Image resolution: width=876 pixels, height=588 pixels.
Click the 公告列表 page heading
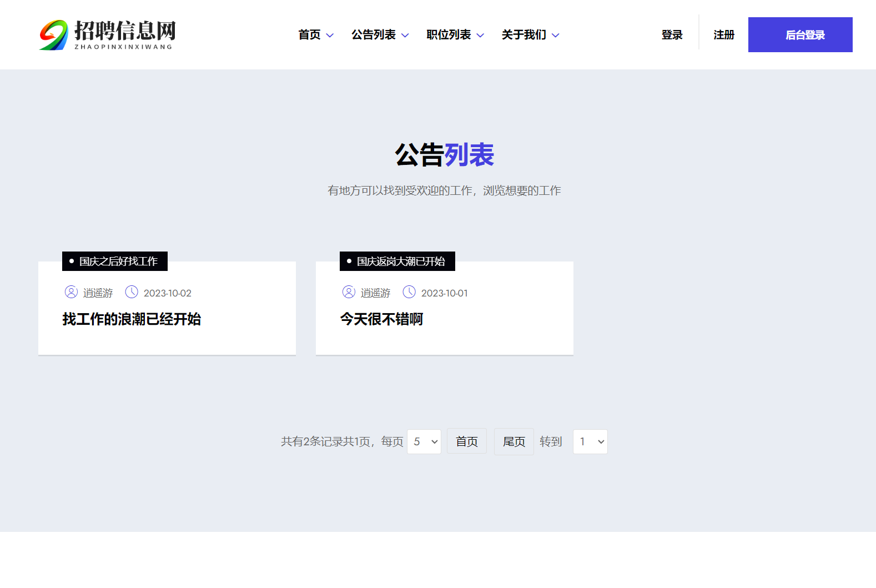tap(444, 155)
